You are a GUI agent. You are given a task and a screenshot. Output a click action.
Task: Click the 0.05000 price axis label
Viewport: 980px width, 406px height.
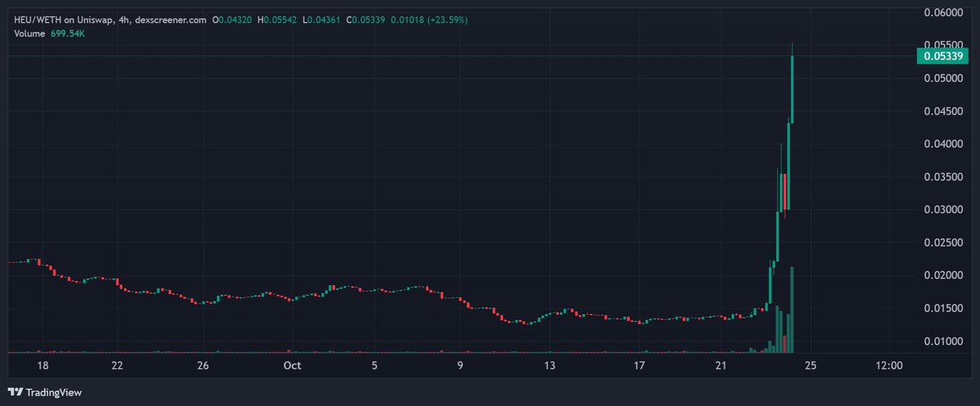(x=942, y=78)
